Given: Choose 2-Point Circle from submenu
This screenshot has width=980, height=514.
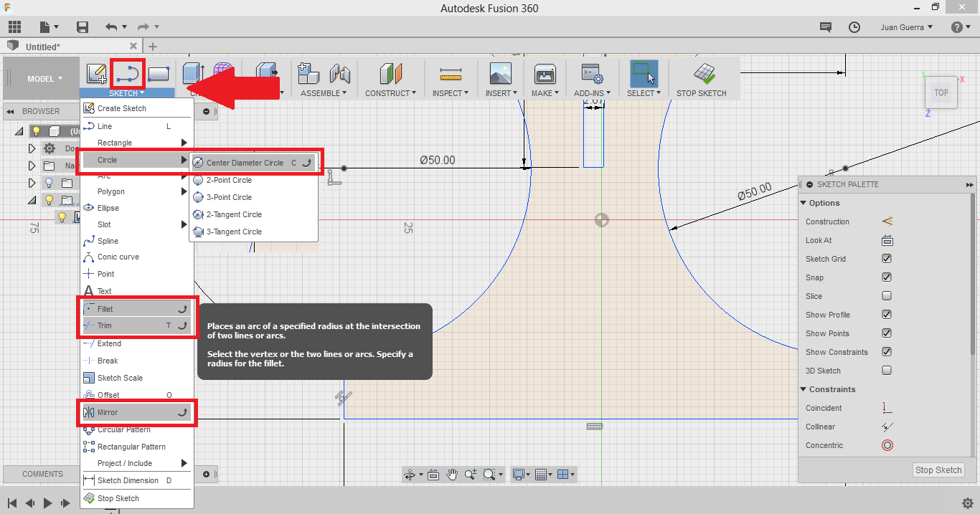Looking at the screenshot, I should point(254,180).
